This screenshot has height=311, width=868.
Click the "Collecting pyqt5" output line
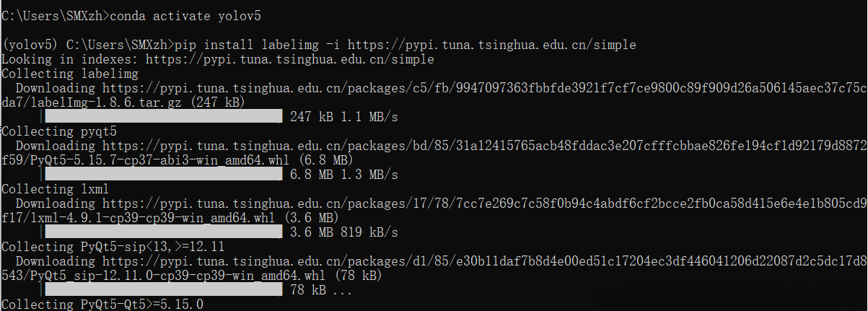click(58, 131)
